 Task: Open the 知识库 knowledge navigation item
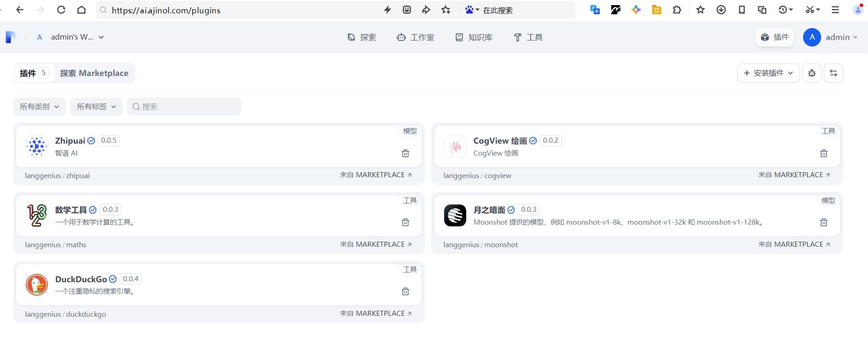tap(474, 37)
